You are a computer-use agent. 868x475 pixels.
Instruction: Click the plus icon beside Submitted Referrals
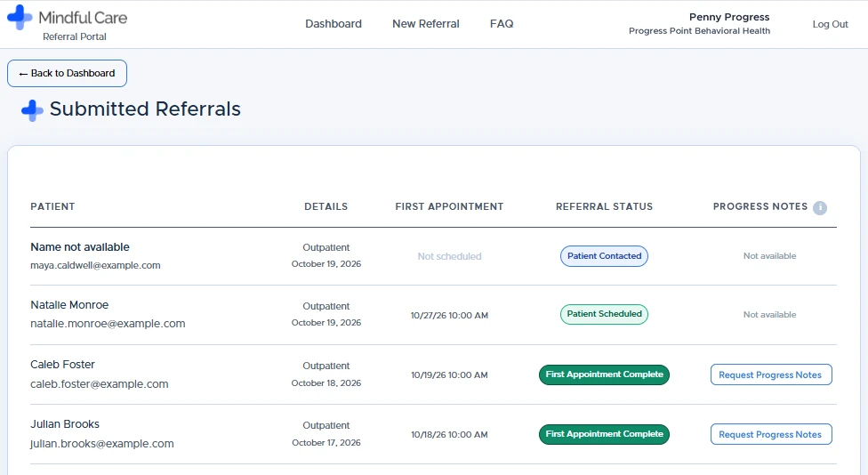pyautogui.click(x=32, y=110)
